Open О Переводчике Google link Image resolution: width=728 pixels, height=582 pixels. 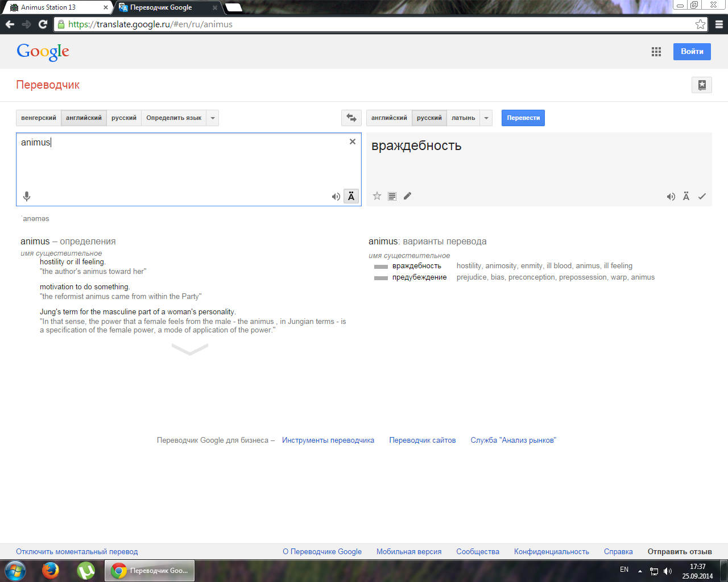point(322,551)
